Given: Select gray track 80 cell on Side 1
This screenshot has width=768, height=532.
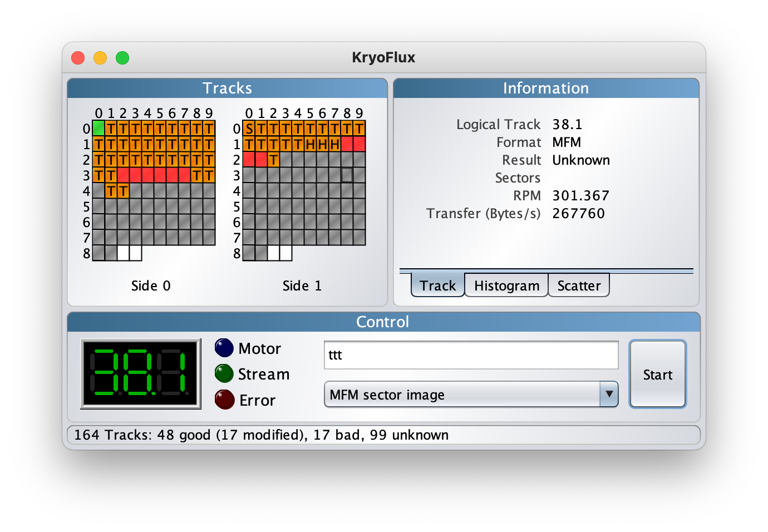Looking at the screenshot, I should coord(249,253).
